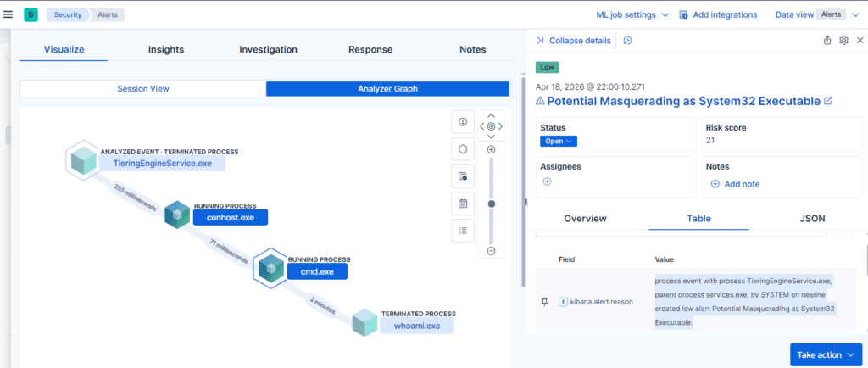Pin the kibana.alert.reason field
The height and width of the screenshot is (368, 868).
[545, 302]
